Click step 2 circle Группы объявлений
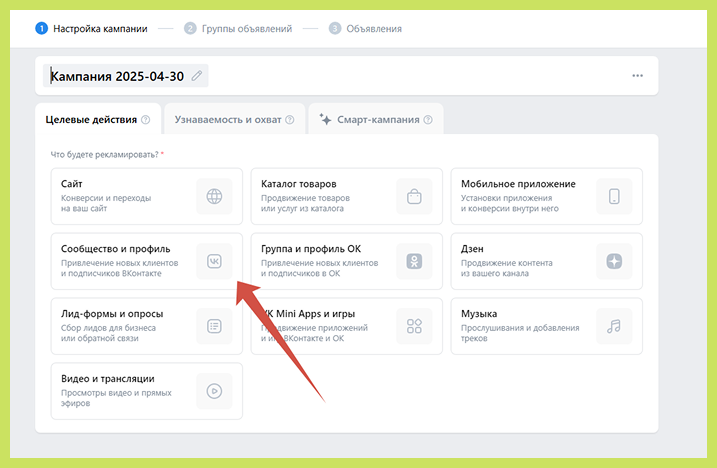The height and width of the screenshot is (468, 717). pos(190,28)
